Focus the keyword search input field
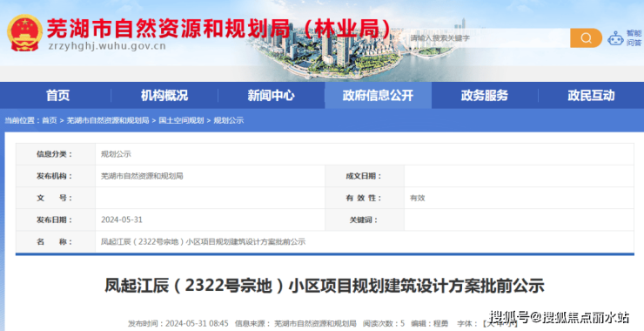The width and height of the screenshot is (644, 331). [488, 37]
